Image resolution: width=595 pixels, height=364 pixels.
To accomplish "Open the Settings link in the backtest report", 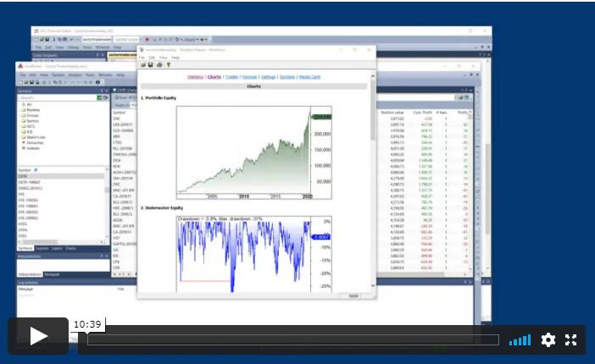I will pyautogui.click(x=269, y=77).
